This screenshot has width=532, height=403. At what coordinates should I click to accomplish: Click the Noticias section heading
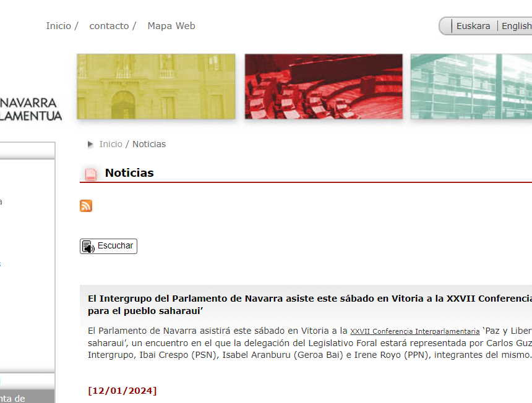pyautogui.click(x=129, y=173)
